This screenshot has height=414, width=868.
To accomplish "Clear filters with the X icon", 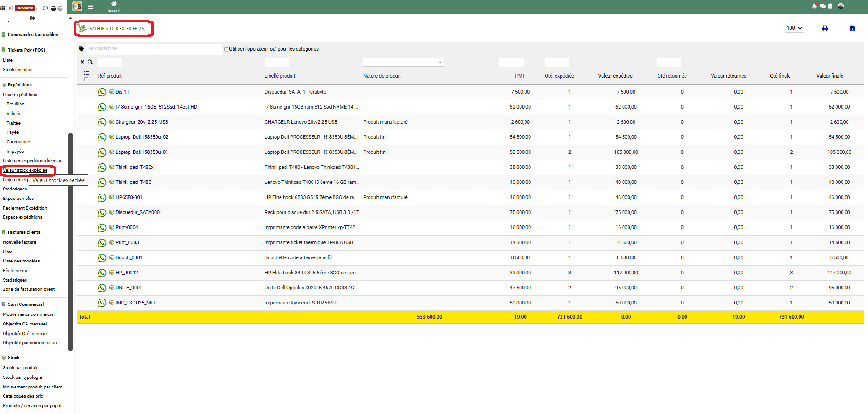I will 83,62.
